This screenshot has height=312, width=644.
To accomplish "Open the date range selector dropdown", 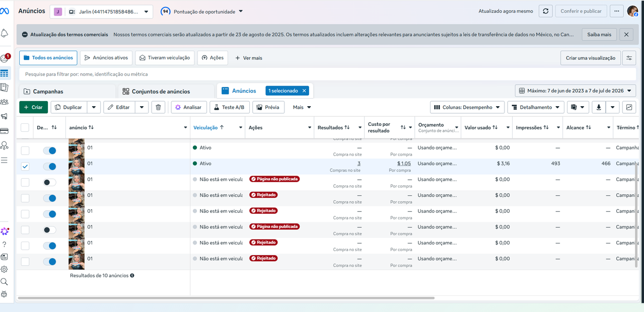I will pos(575,91).
